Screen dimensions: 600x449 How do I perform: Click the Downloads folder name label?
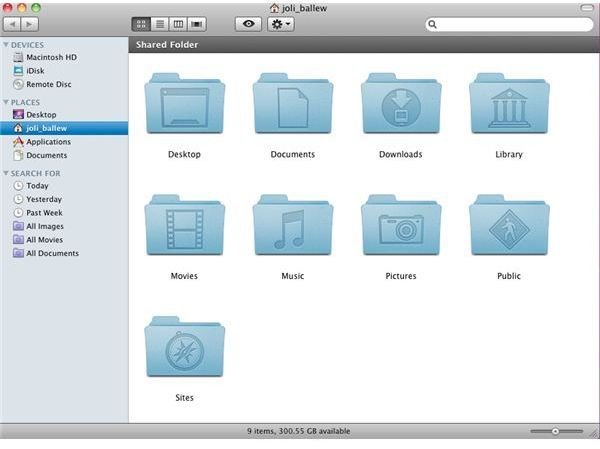click(401, 154)
